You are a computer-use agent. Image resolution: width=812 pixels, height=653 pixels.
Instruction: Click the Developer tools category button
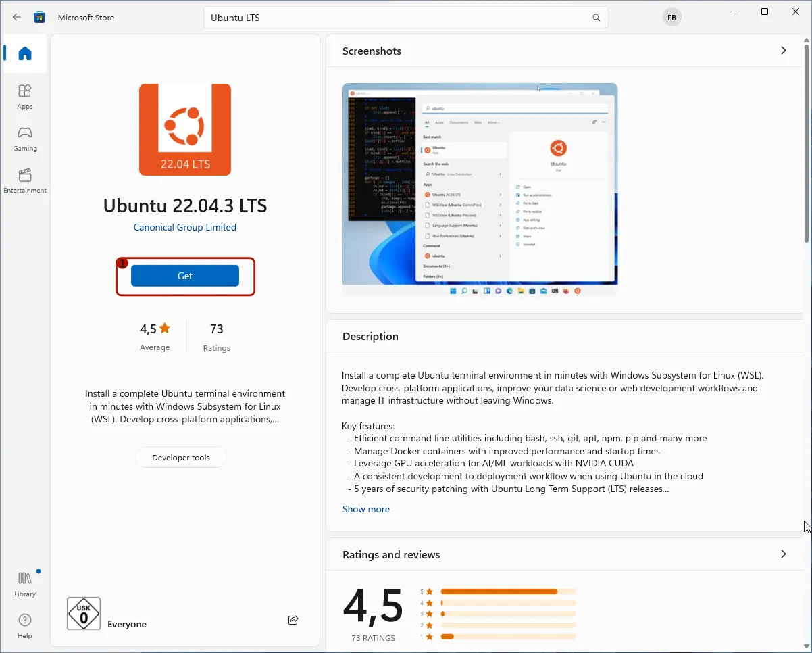coord(181,457)
